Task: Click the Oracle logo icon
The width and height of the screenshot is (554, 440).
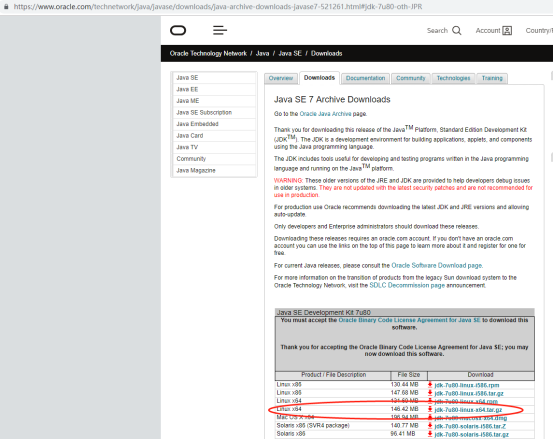Action: [178, 31]
